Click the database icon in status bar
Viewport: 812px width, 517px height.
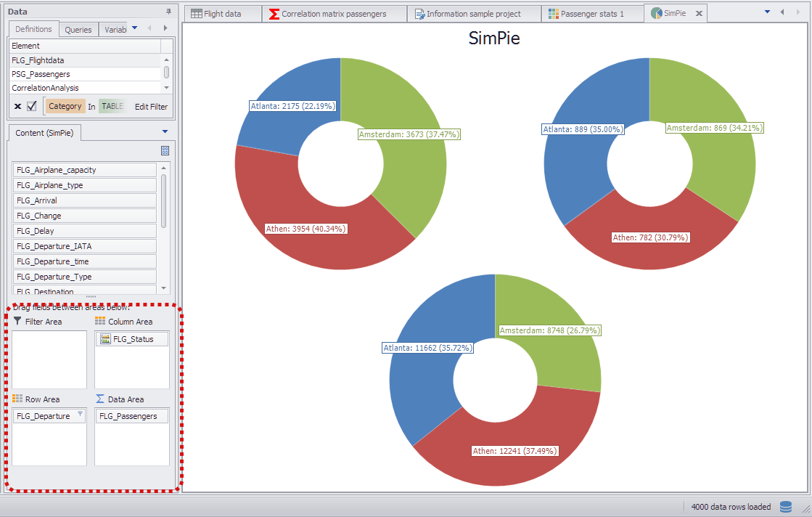(x=786, y=507)
